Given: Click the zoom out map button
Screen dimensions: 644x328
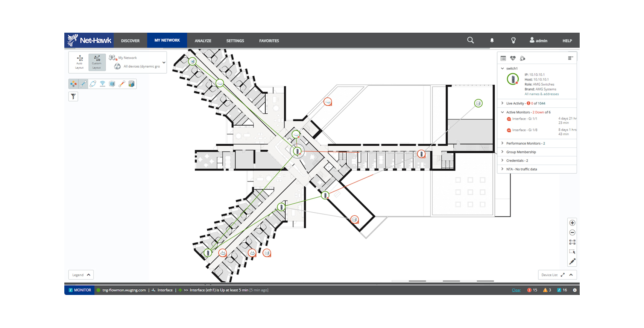Looking at the screenshot, I should 572,233.
